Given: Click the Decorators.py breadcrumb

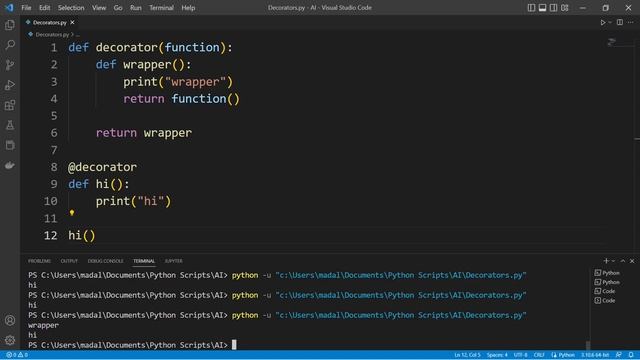Looking at the screenshot, I should coord(52,35).
